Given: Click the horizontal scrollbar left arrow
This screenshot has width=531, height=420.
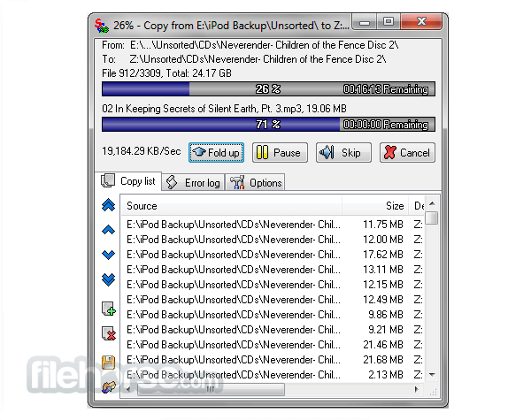Looking at the screenshot, I should (128, 389).
